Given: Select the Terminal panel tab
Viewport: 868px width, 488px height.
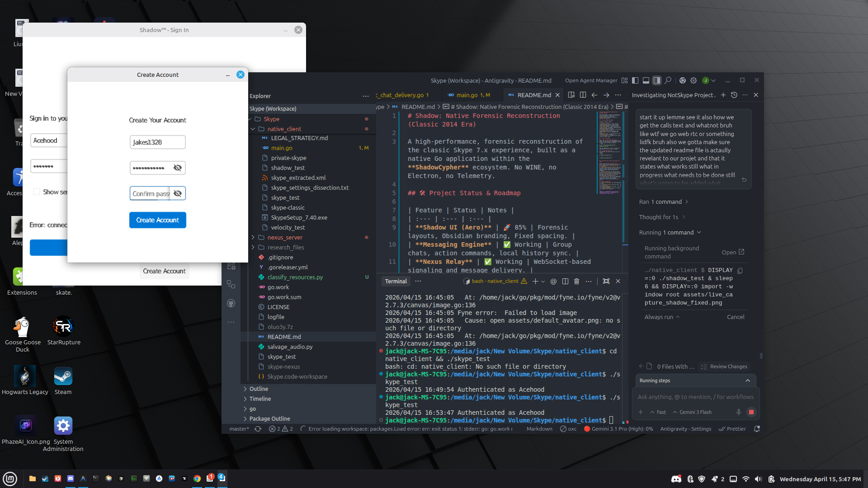Looking at the screenshot, I should (x=396, y=281).
